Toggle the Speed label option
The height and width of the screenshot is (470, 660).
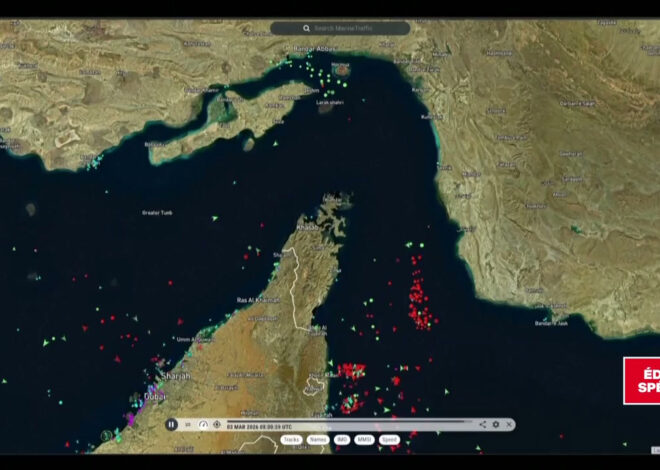[389, 440]
